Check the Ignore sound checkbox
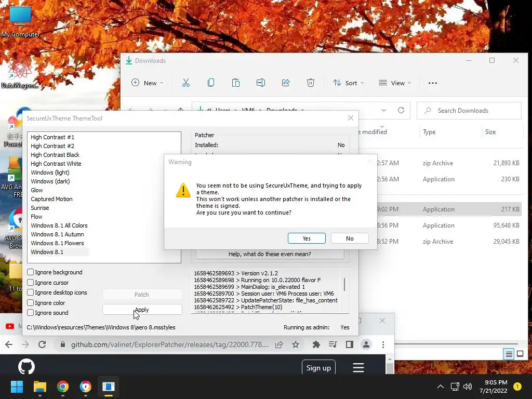Image resolution: width=532 pixels, height=399 pixels. click(31, 313)
